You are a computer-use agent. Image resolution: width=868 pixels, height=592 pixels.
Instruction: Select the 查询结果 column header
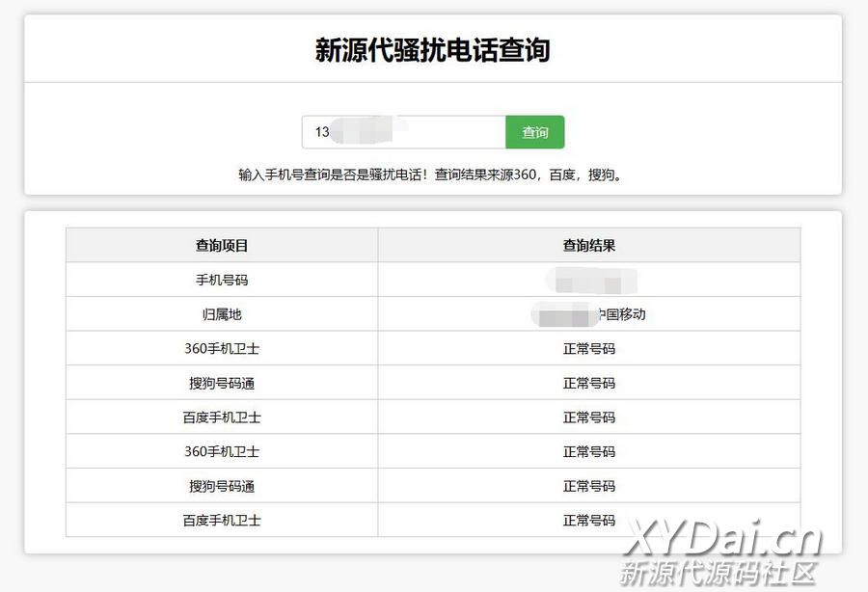click(x=588, y=246)
